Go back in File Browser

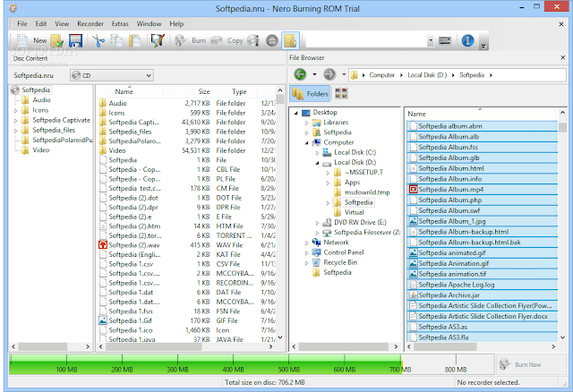pos(300,74)
